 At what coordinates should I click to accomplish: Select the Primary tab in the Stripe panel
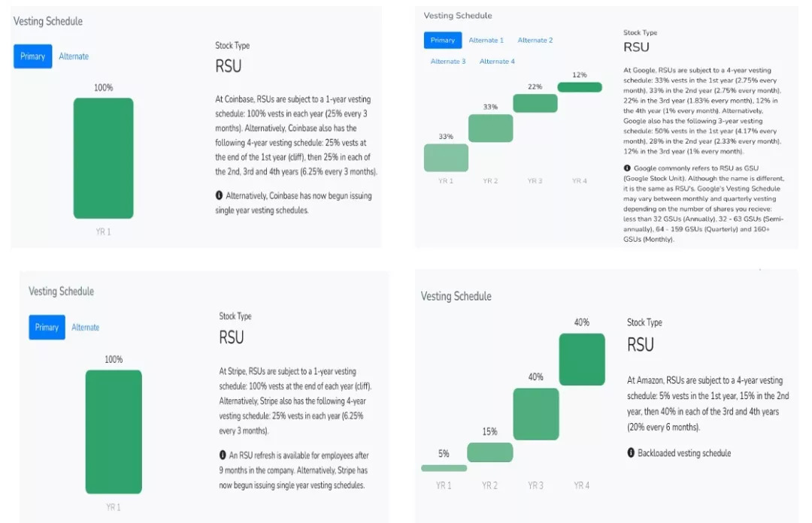[x=47, y=327]
